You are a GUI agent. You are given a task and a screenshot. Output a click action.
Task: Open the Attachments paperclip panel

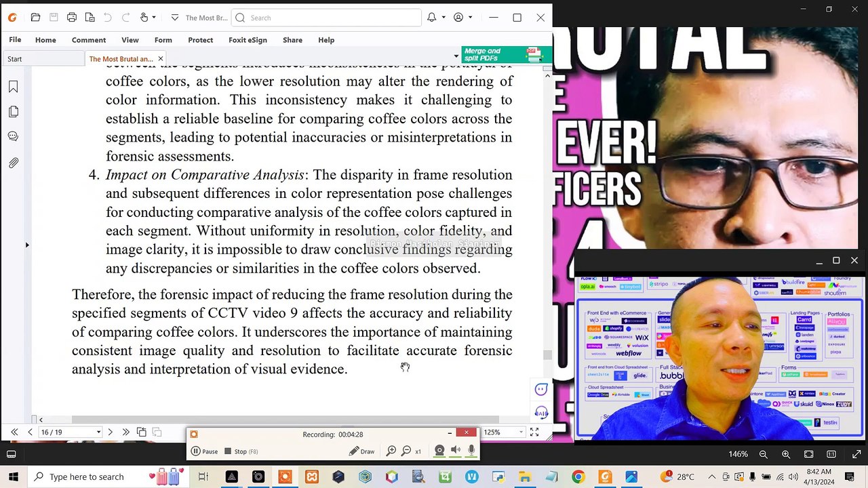point(13,163)
